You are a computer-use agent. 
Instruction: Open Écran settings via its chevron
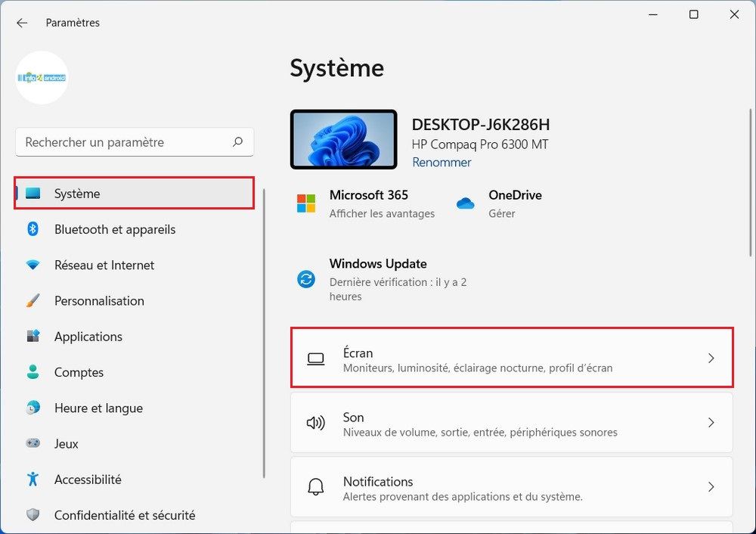[x=711, y=358]
